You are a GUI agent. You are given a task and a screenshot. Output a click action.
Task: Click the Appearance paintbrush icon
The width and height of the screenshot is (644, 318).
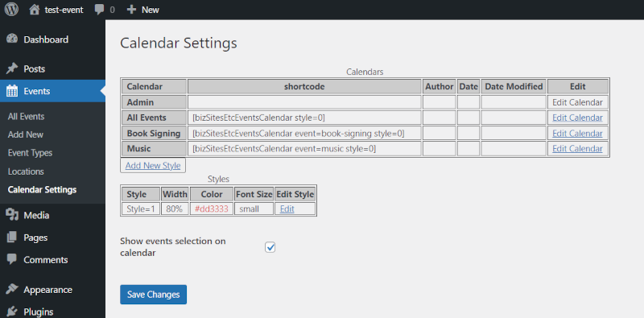pyautogui.click(x=12, y=289)
